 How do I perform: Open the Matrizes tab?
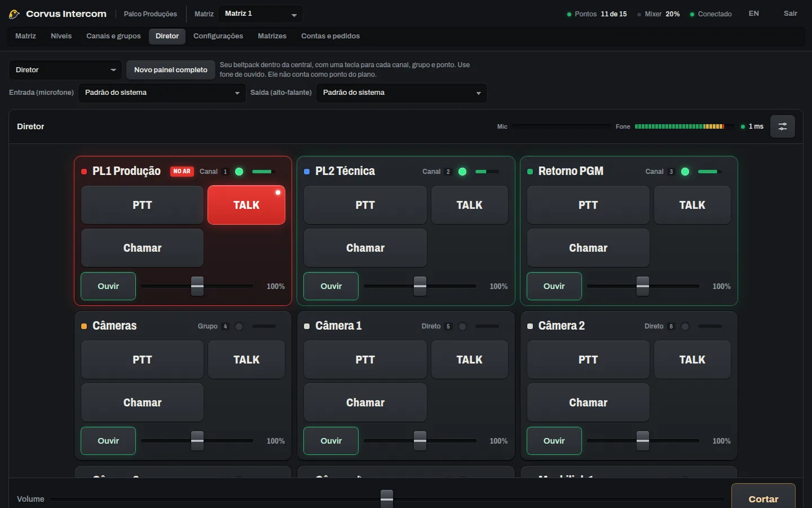(x=272, y=36)
